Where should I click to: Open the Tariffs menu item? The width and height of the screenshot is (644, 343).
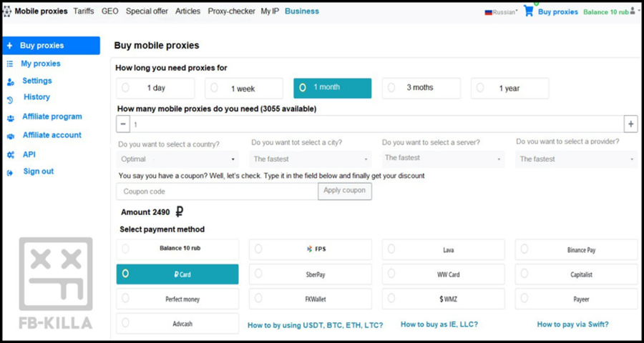click(x=84, y=11)
